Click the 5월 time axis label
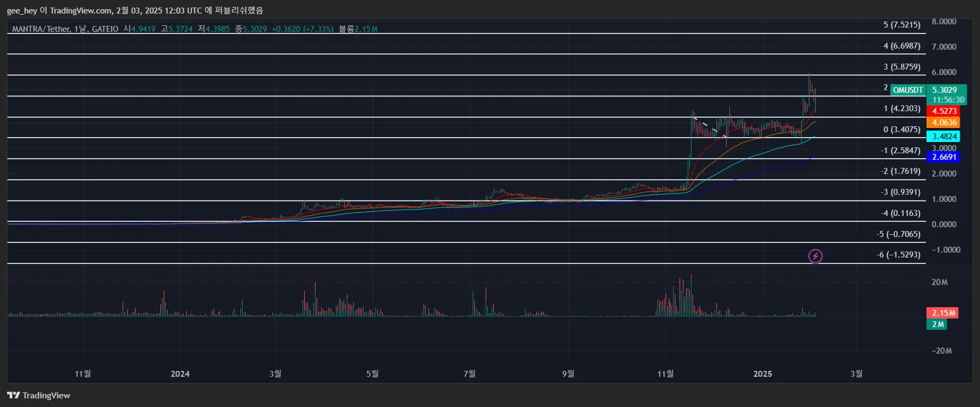Viewport: 980px width, 407px height. 372,374
